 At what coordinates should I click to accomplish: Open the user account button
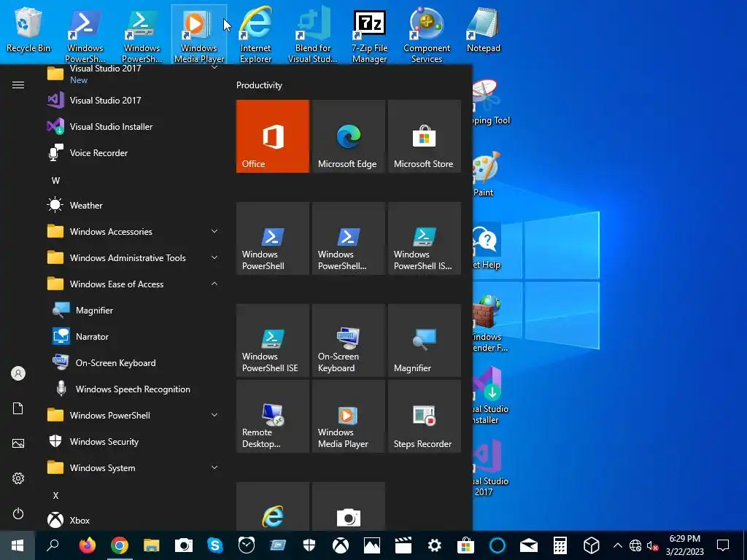[18, 373]
